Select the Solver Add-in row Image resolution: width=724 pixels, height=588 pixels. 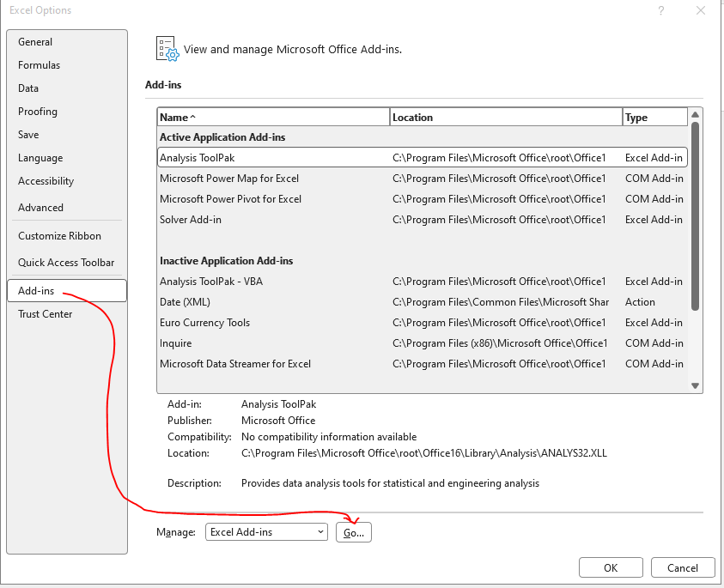[x=423, y=220]
